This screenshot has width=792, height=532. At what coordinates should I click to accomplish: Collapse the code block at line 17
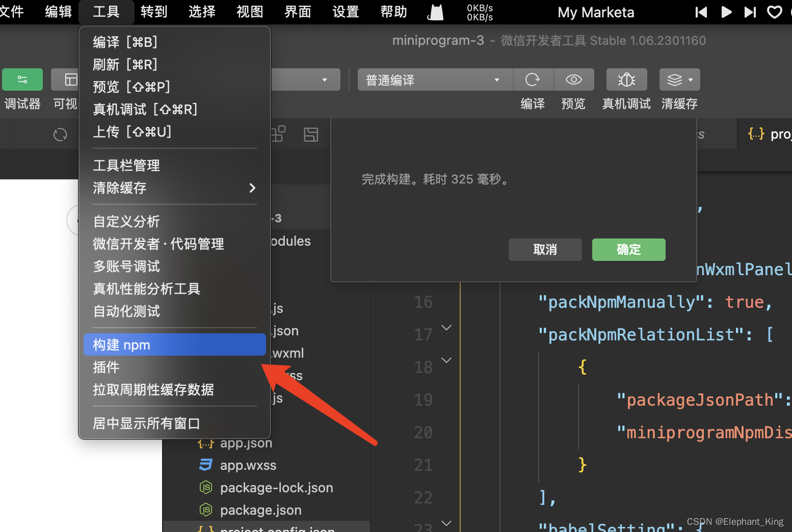pos(446,328)
